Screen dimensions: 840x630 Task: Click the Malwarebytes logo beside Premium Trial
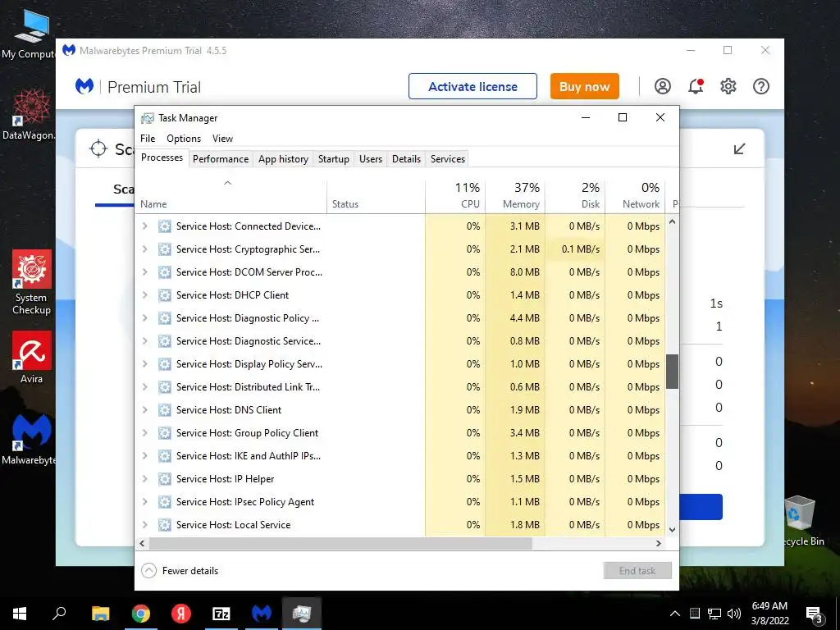[x=84, y=86]
